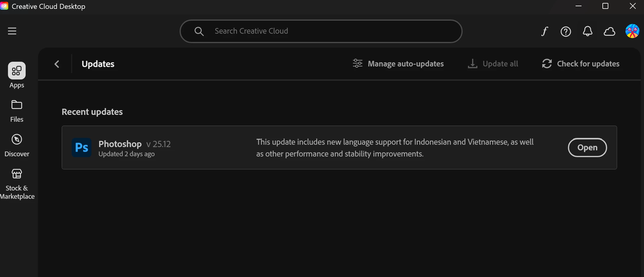Click the Photoshop update description text
Image resolution: width=644 pixels, height=277 pixels.
tap(395, 148)
